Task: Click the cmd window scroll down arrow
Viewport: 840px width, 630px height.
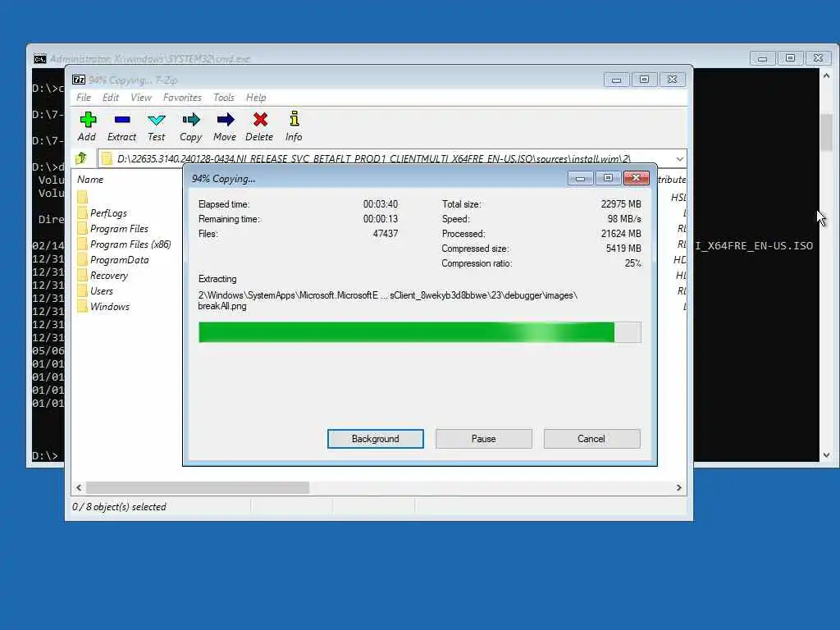Action: click(826, 454)
